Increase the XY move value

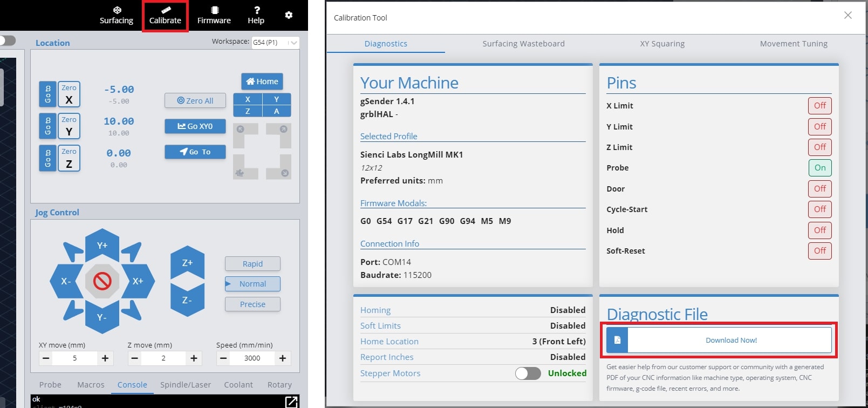pyautogui.click(x=105, y=358)
